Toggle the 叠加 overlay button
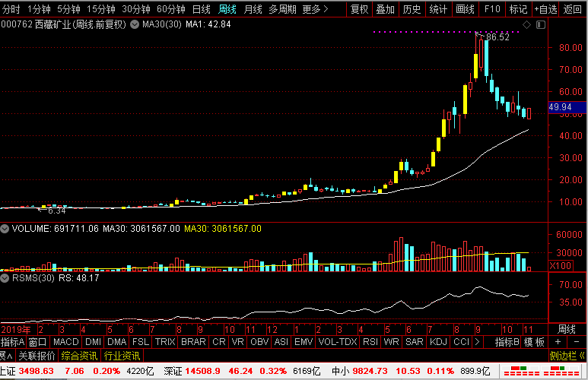The image size is (588, 380). (385, 9)
